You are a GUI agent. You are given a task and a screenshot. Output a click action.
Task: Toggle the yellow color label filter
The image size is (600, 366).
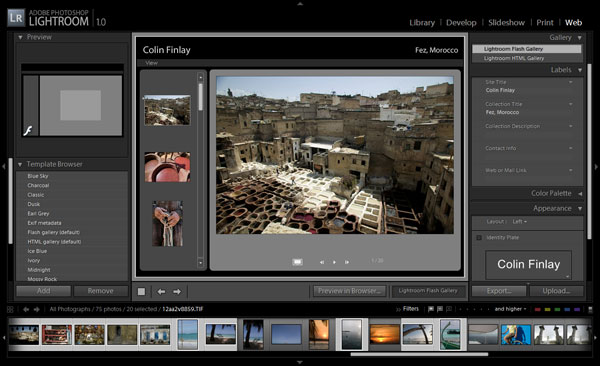(x=548, y=309)
